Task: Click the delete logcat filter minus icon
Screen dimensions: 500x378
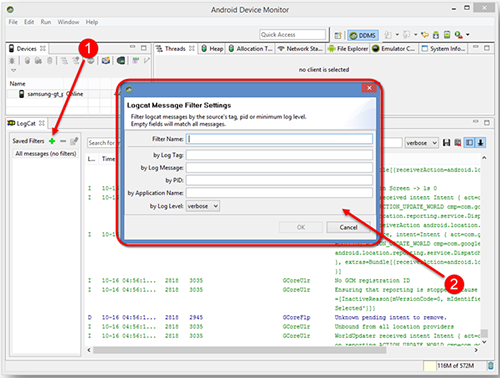Action: click(63, 141)
